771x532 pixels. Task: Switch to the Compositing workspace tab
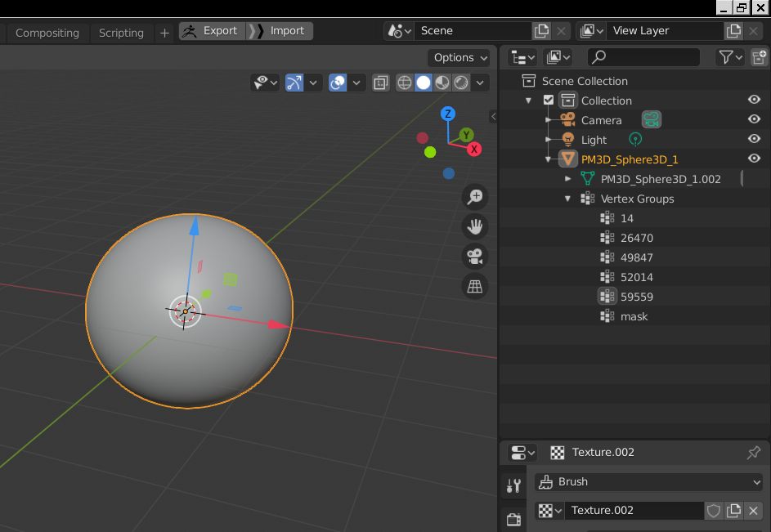click(47, 33)
